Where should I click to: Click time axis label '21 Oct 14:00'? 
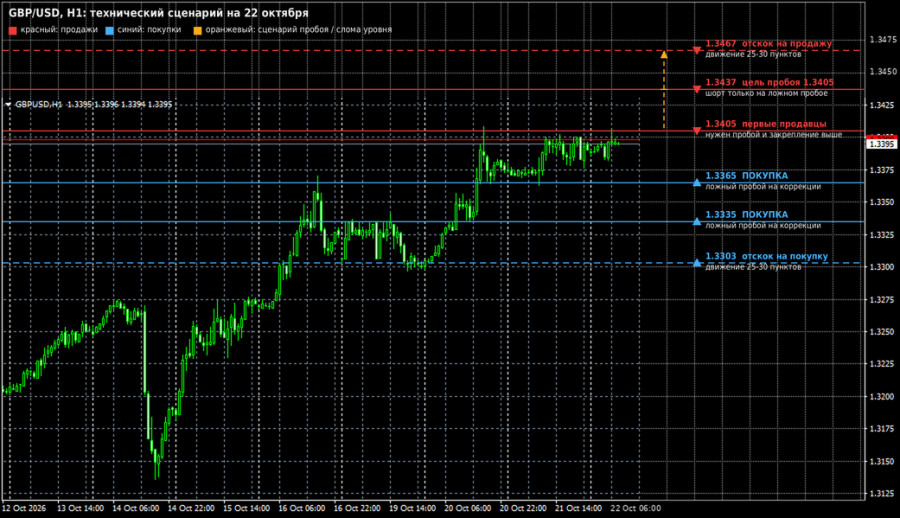pyautogui.click(x=579, y=508)
